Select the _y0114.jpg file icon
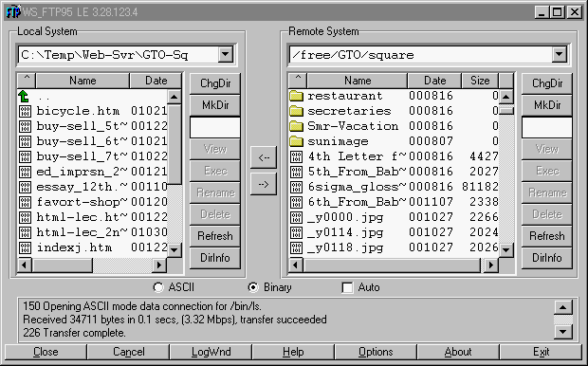 coord(296,232)
